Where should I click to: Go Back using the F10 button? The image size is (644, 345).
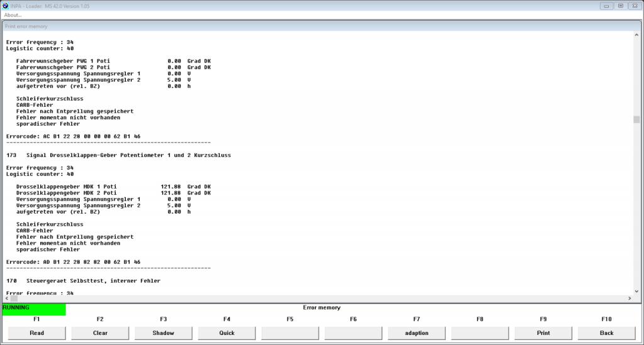pos(606,333)
